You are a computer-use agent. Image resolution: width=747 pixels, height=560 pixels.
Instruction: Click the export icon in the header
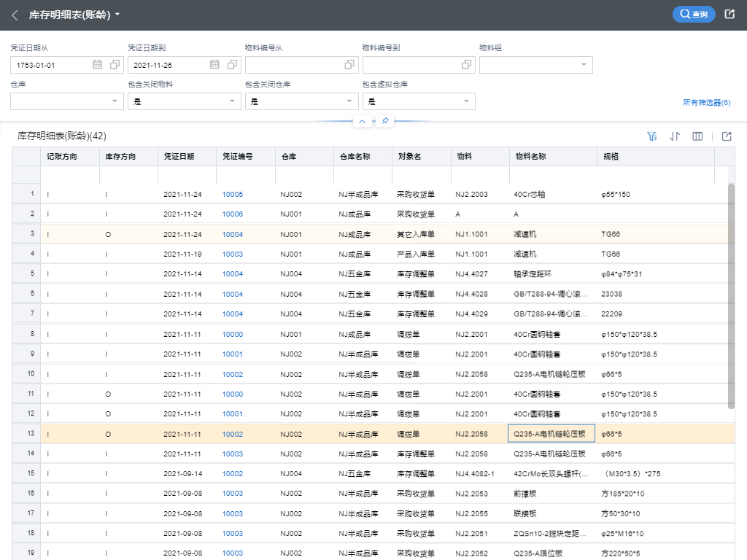click(729, 15)
